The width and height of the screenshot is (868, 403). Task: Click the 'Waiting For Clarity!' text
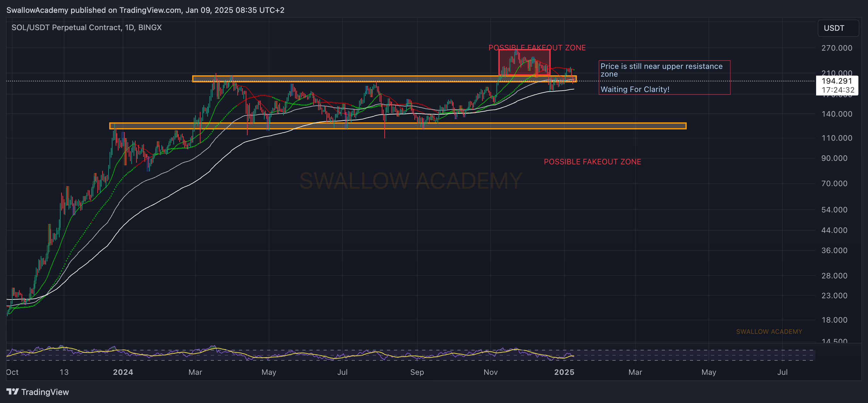coord(635,89)
